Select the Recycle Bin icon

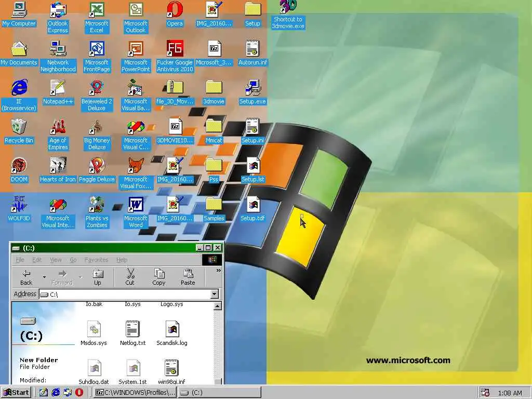19,131
